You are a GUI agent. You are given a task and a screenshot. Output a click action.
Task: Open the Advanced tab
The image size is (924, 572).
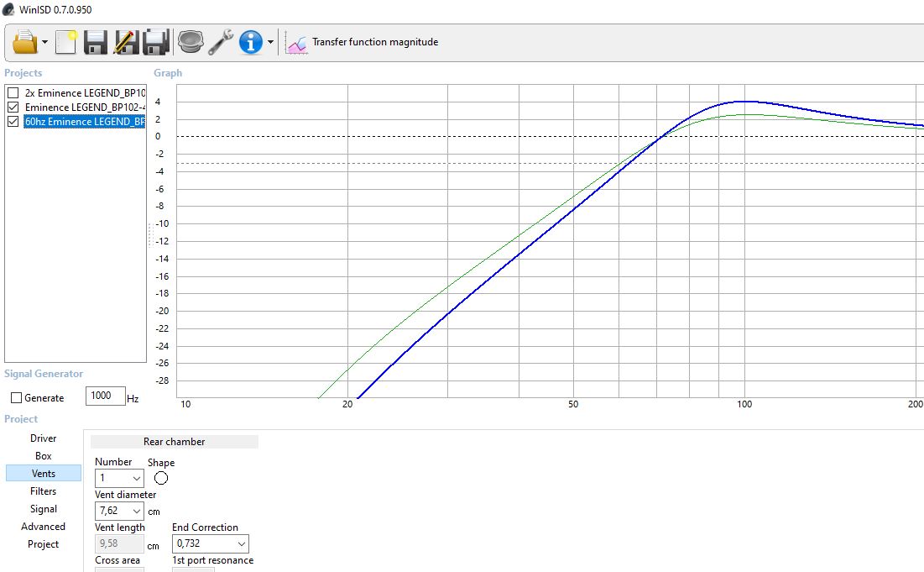pos(44,527)
